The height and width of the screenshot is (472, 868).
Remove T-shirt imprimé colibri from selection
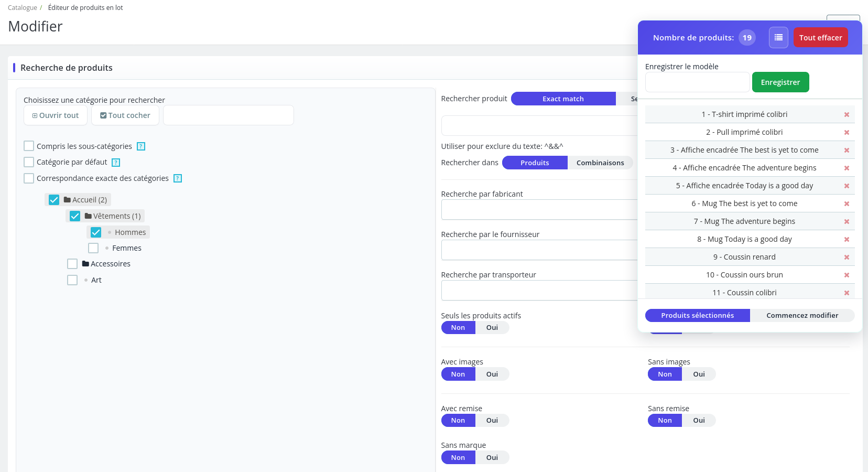(847, 115)
